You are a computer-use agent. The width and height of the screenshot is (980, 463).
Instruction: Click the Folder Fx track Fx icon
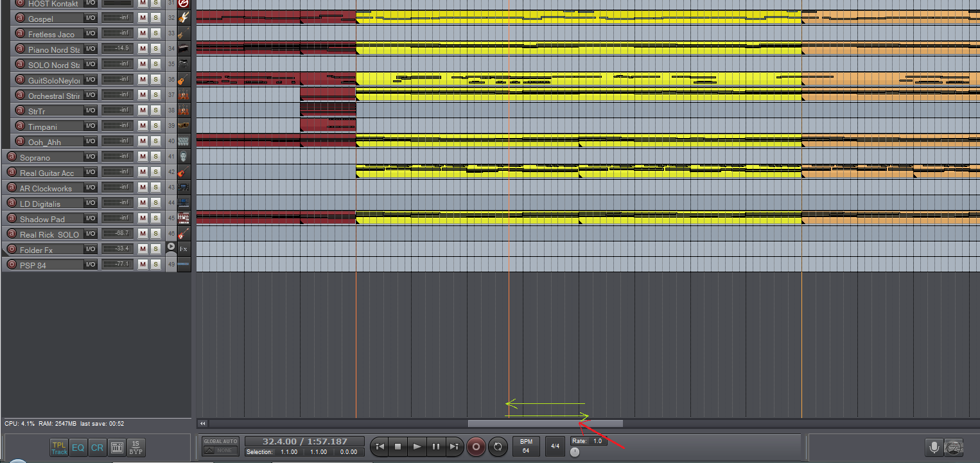pos(184,249)
